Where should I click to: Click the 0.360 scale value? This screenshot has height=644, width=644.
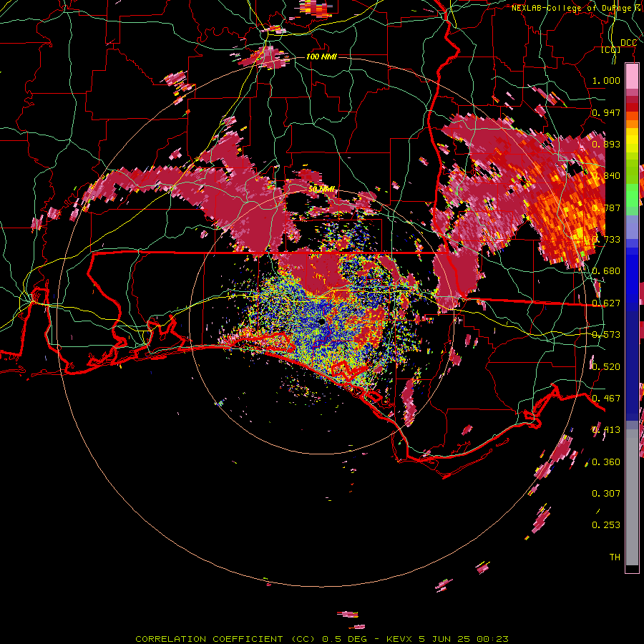point(606,462)
